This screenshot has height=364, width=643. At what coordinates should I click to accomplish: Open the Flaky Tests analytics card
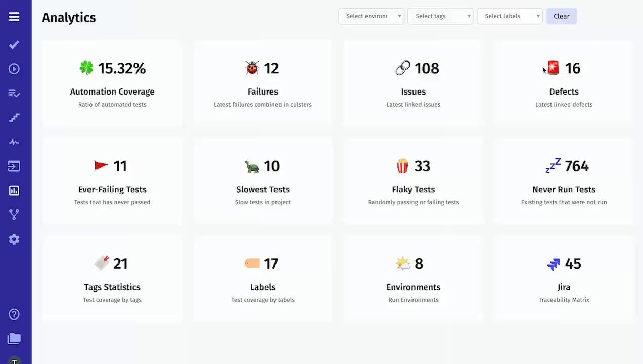[x=414, y=181]
